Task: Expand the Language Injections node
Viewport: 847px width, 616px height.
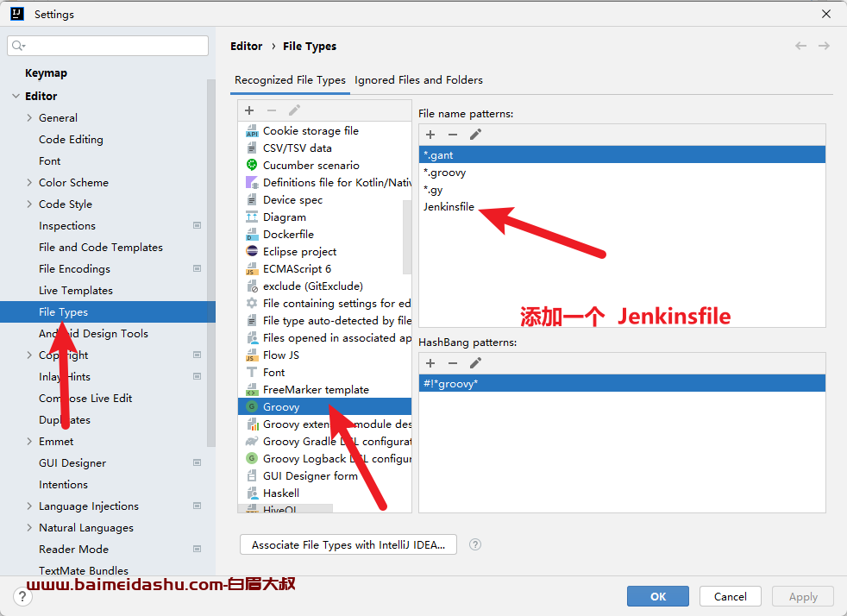Action: tap(29, 506)
